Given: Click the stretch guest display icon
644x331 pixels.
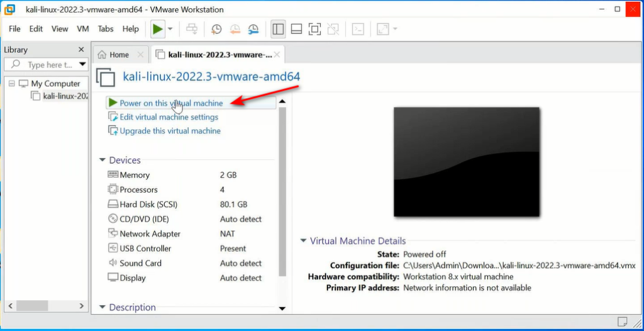Looking at the screenshot, I should 383,29.
